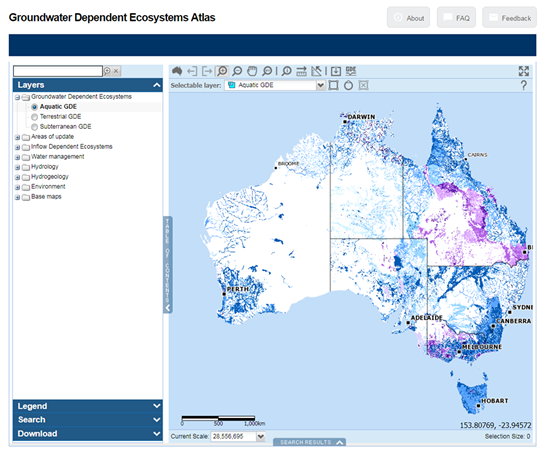This screenshot has width=550, height=450.
Task: Click the Perth city label on map
Action: click(238, 289)
